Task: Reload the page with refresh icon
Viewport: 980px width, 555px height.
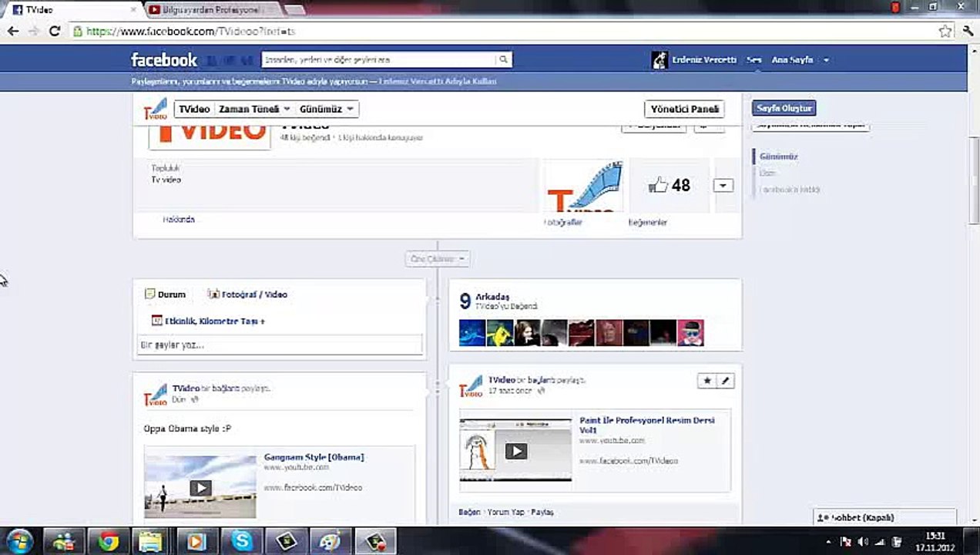Action: pos(54,32)
